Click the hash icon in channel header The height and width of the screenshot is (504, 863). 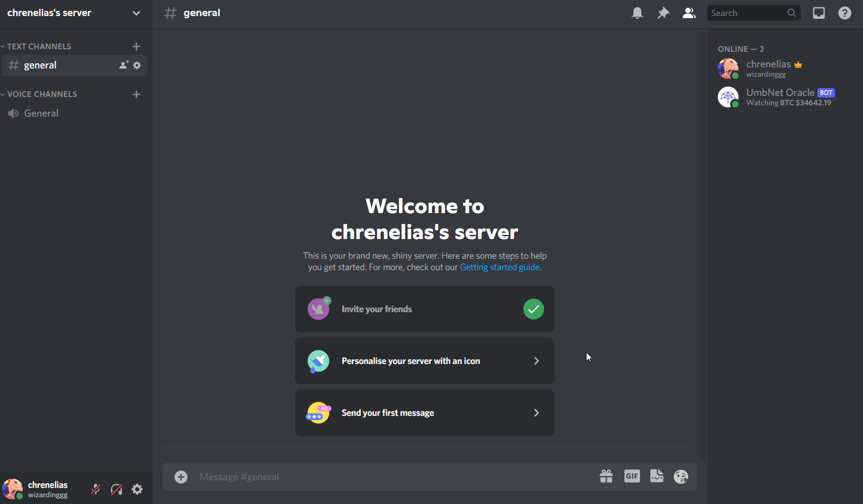(x=171, y=13)
